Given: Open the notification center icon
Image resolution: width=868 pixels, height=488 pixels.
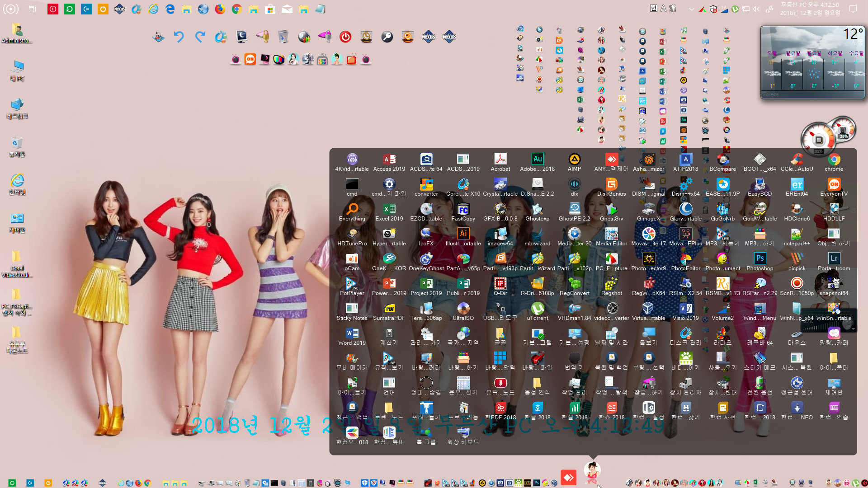Looking at the screenshot, I should click(853, 9).
